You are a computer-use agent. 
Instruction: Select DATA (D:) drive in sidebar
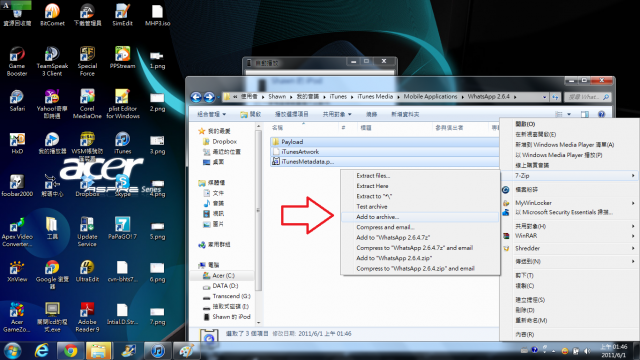pyautogui.click(x=220, y=286)
